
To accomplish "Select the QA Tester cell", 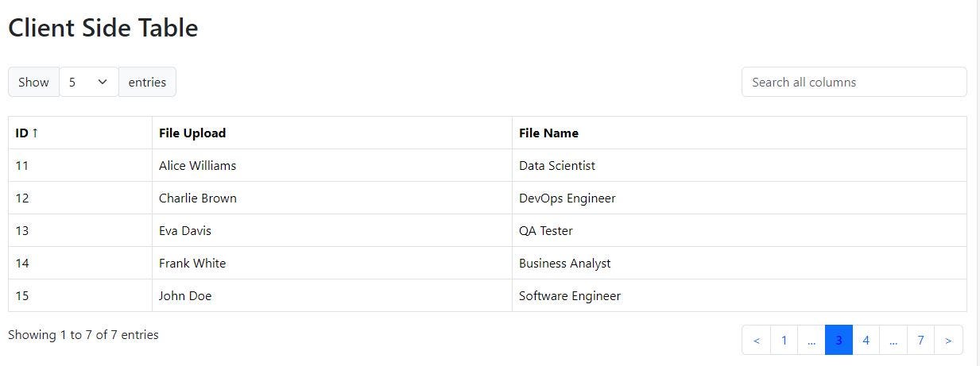I will [x=546, y=231].
